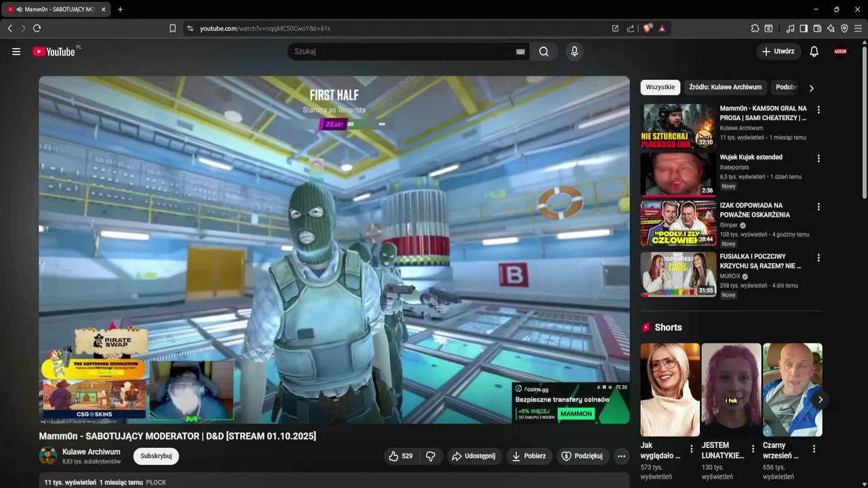Select the Wszystkie filter chip
The width and height of the screenshot is (868, 488).
[x=660, y=87]
